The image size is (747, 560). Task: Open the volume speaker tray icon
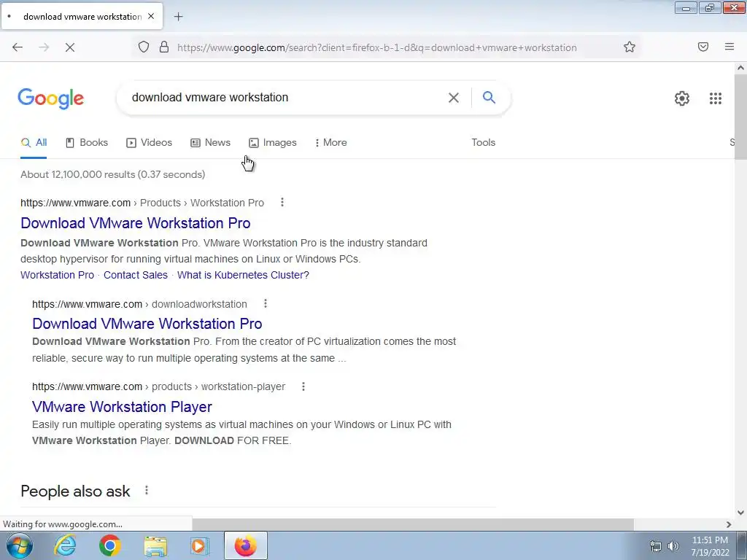(673, 546)
